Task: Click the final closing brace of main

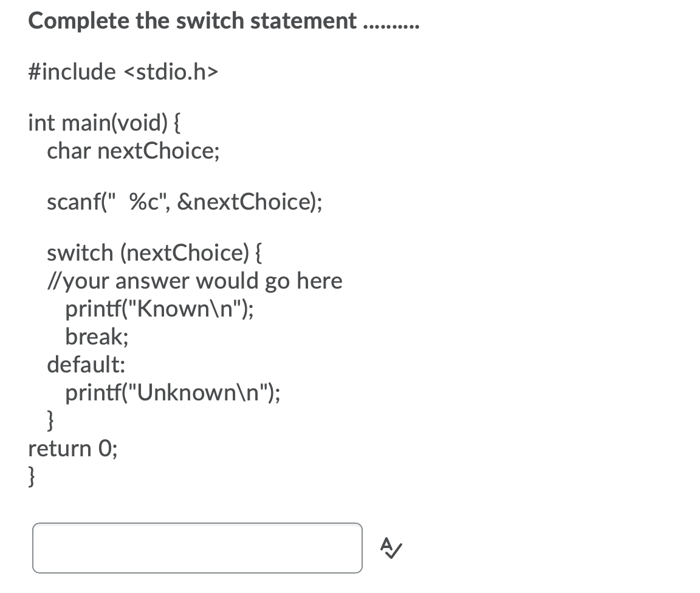Action: click(x=30, y=476)
